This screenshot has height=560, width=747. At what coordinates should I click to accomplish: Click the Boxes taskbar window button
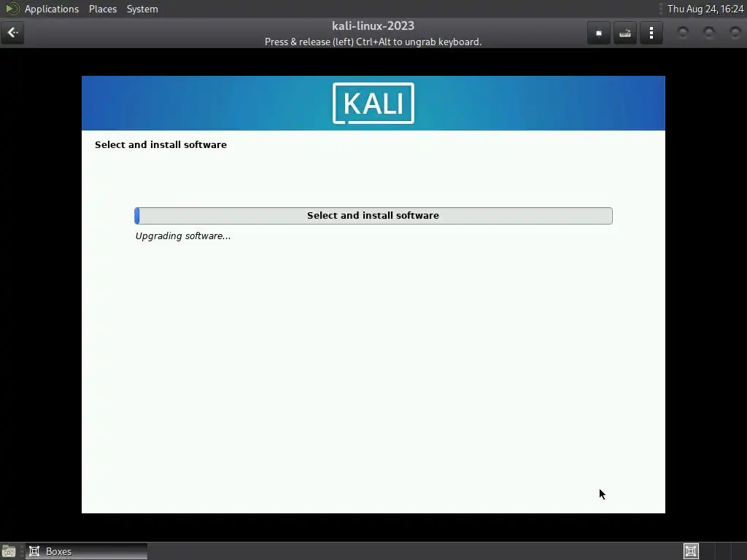click(x=87, y=551)
